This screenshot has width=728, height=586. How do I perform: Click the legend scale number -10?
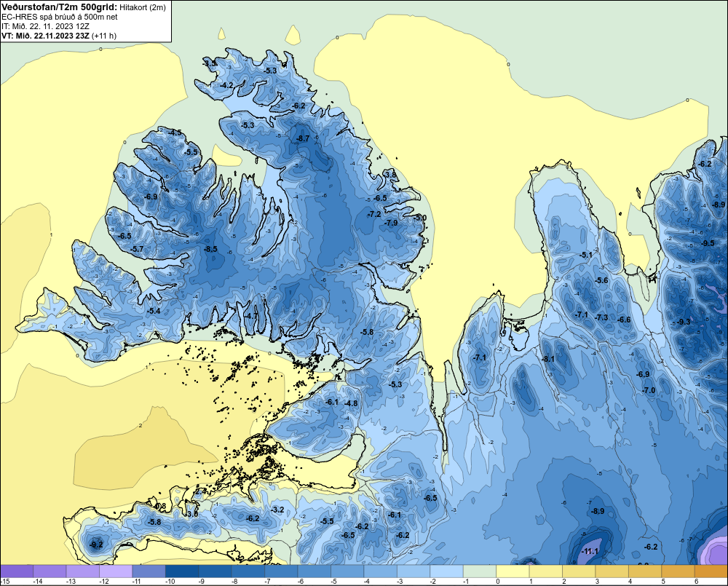click(170, 582)
